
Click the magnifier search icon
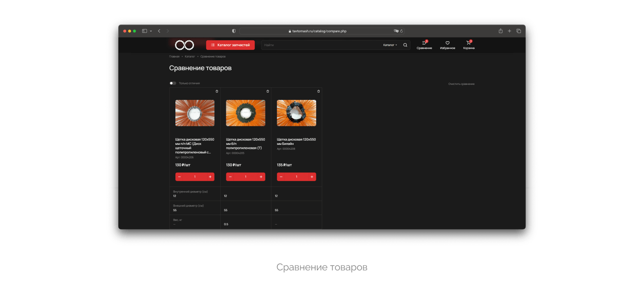[x=405, y=45]
